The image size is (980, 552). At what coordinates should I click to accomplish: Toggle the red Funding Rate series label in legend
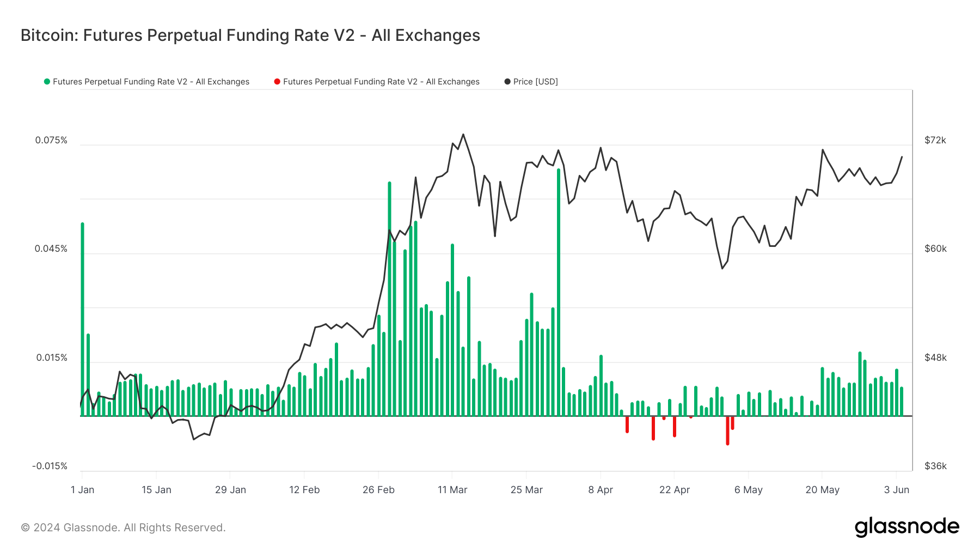click(x=381, y=82)
